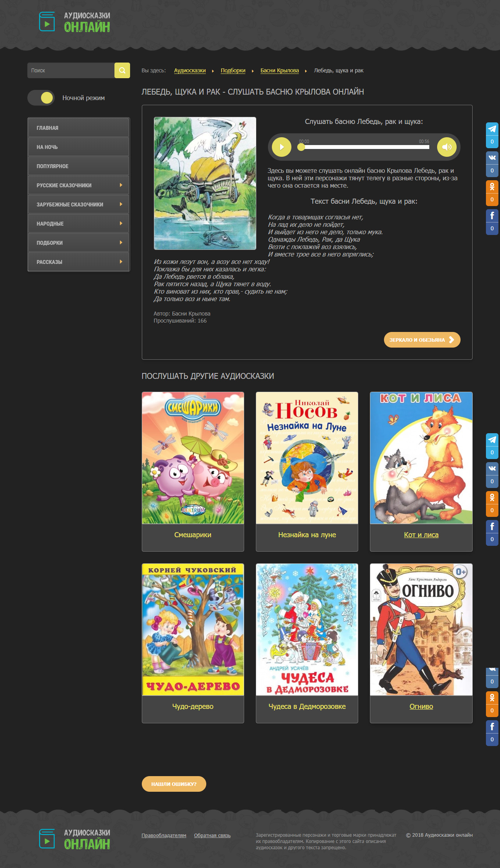Open the ПОПУЛЯРНОЕ menu item
The width and height of the screenshot is (500, 868).
click(x=79, y=166)
